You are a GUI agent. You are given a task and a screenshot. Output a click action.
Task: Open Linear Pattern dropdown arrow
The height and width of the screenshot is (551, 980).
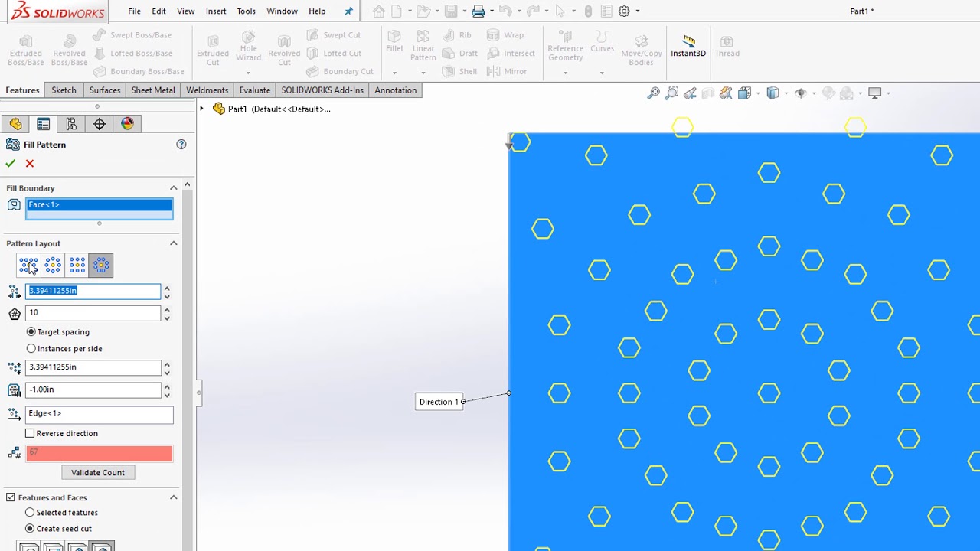pos(423,73)
